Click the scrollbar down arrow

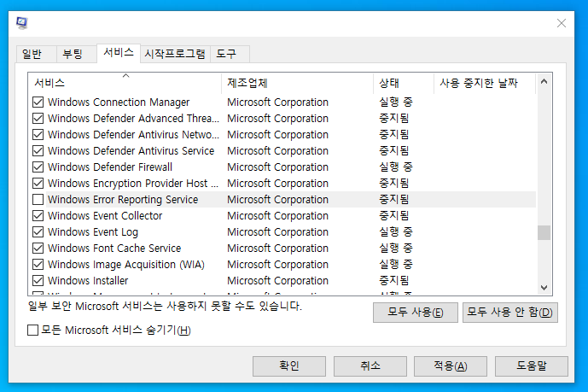pos(544,288)
